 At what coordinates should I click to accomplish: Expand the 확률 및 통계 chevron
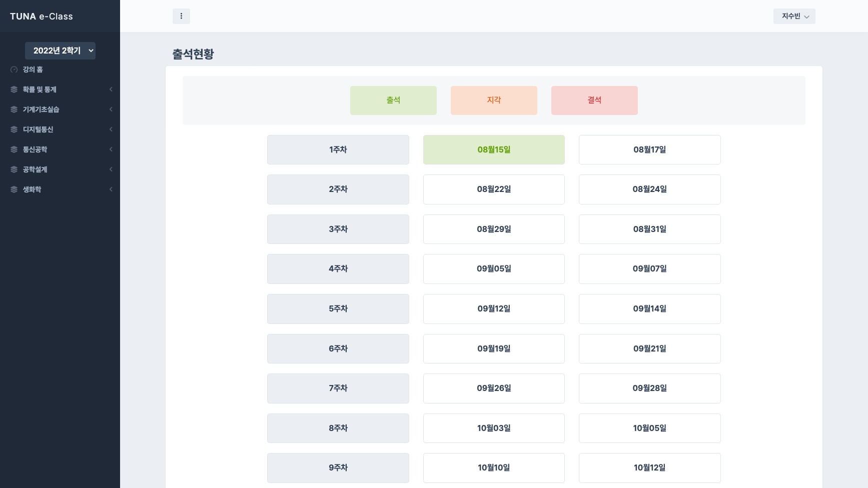[x=111, y=89]
